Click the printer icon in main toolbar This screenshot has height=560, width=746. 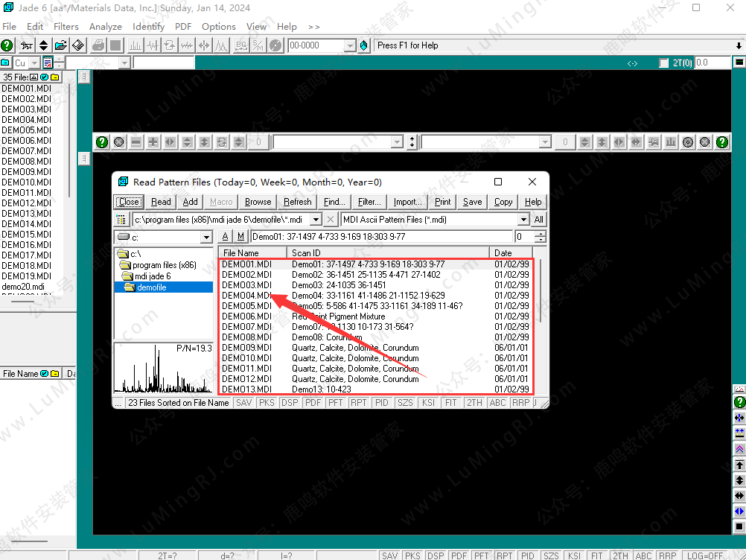(x=98, y=45)
